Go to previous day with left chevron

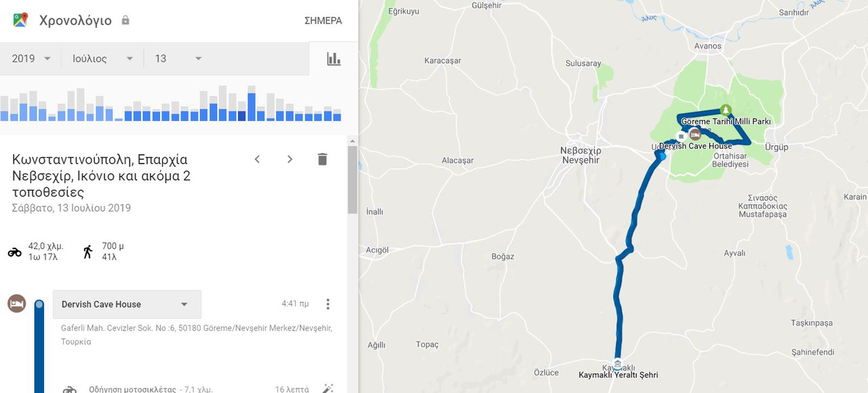click(257, 160)
